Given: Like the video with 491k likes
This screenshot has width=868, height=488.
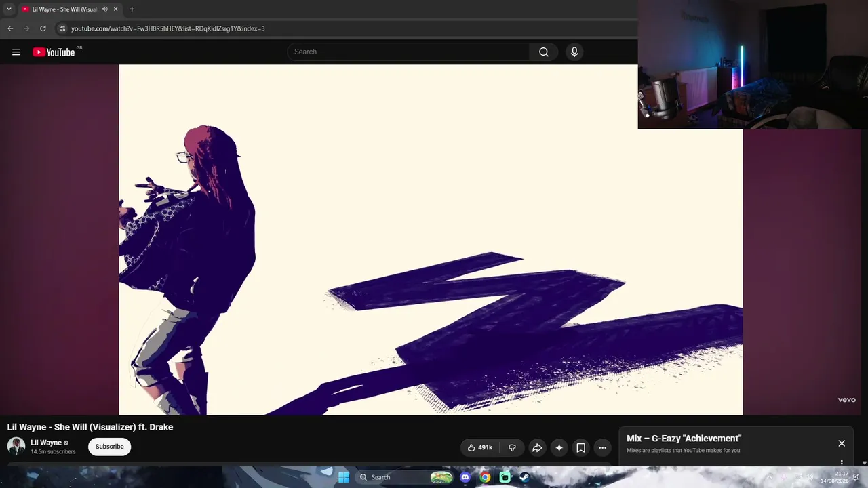Looking at the screenshot, I should (479, 447).
